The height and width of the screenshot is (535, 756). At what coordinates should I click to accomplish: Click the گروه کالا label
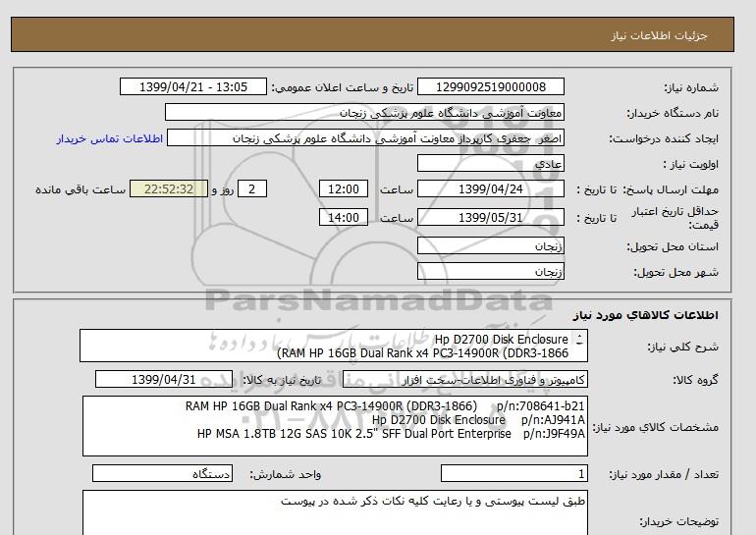[x=696, y=380]
